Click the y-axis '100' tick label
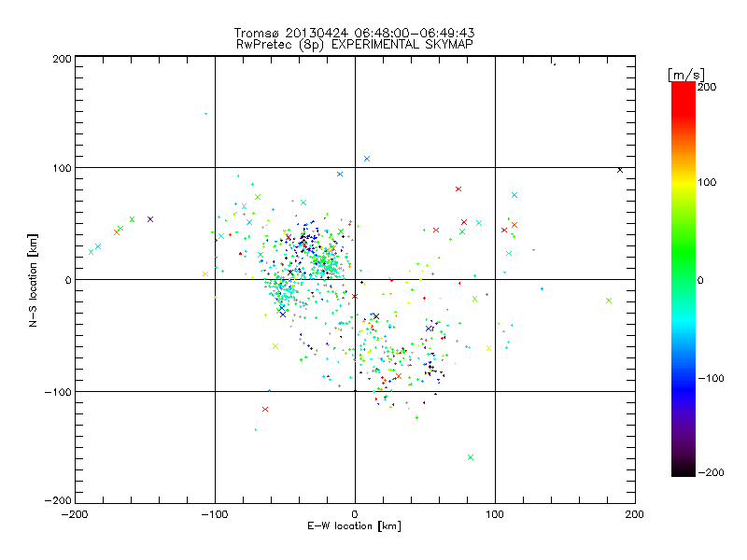Viewport: 747px width, 560px height. [62, 168]
